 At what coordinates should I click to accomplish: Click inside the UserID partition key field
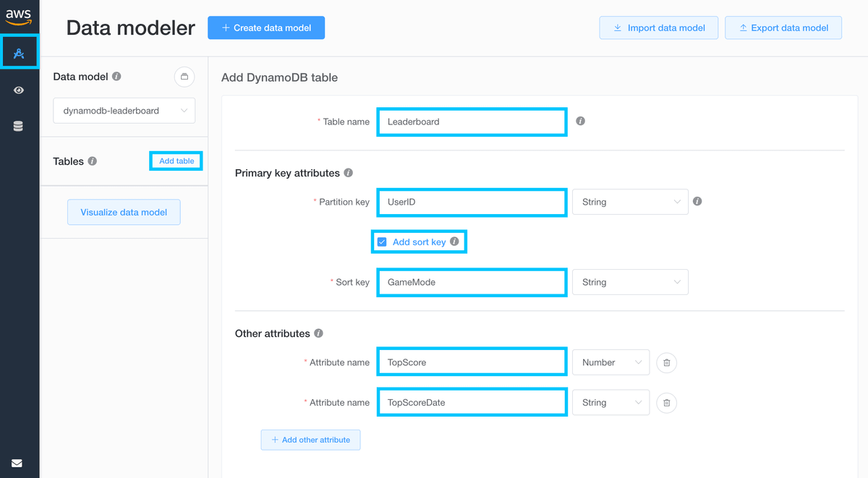pyautogui.click(x=471, y=202)
